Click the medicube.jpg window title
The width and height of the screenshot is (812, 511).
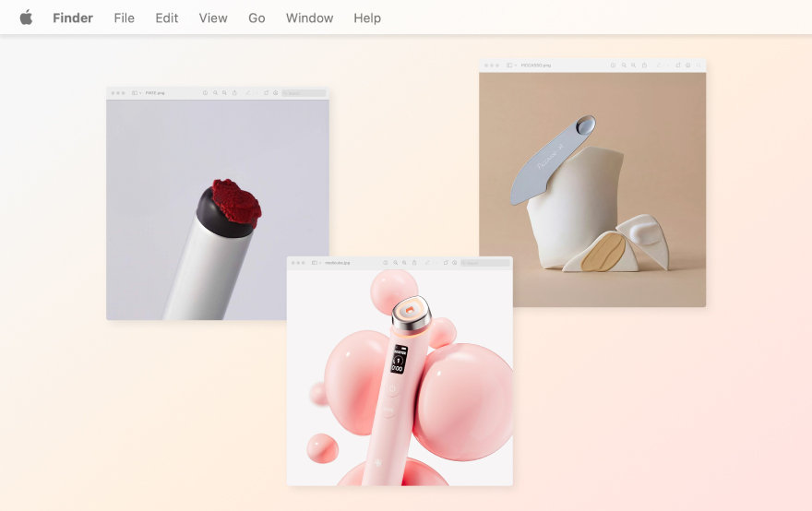(x=337, y=263)
